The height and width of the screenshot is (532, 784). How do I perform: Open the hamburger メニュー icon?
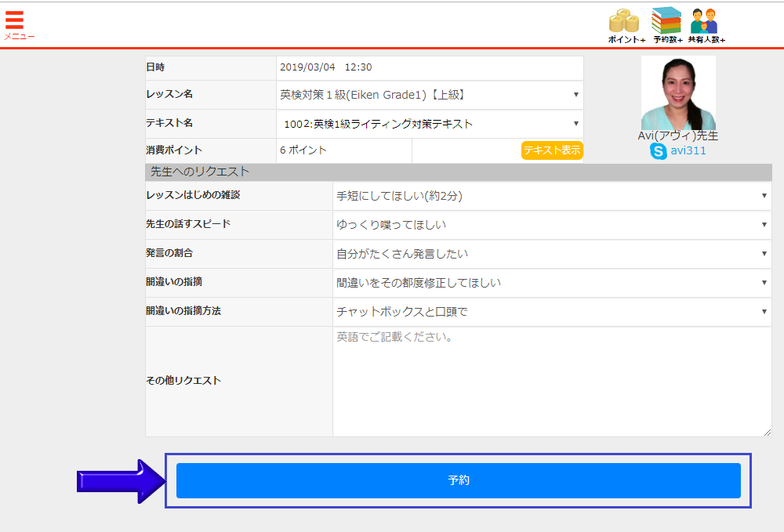[15, 20]
